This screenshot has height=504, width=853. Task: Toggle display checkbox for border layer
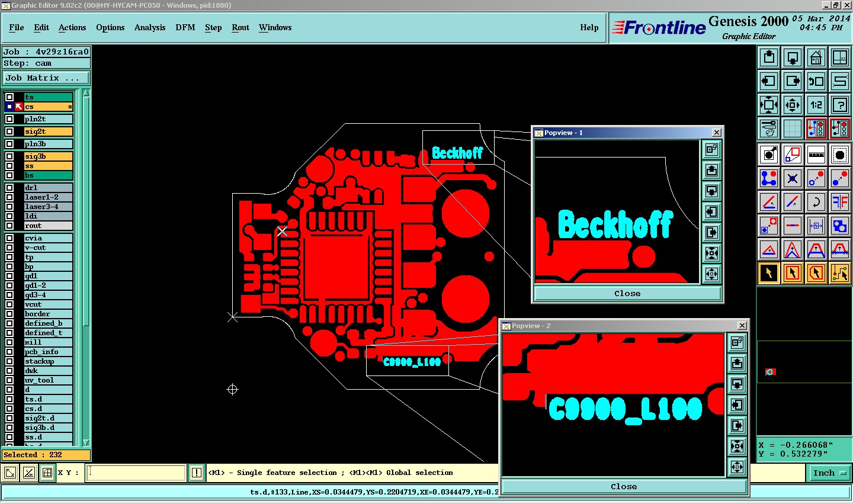pos(9,314)
